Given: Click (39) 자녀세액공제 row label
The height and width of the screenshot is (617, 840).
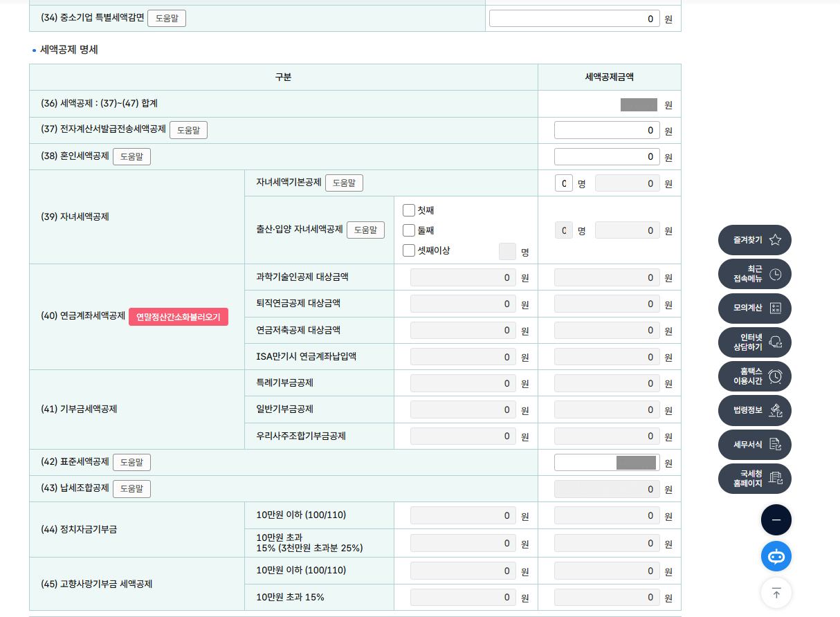Looking at the screenshot, I should click(75, 217).
